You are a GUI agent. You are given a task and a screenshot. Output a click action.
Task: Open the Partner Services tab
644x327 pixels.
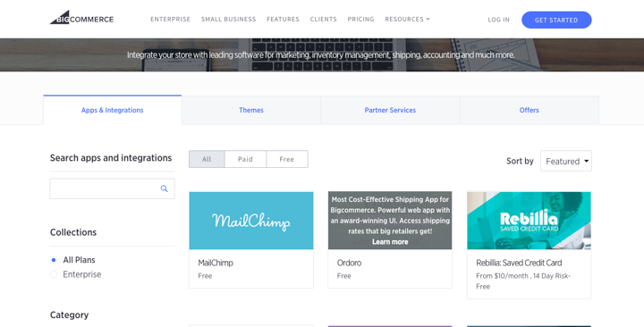pos(390,110)
